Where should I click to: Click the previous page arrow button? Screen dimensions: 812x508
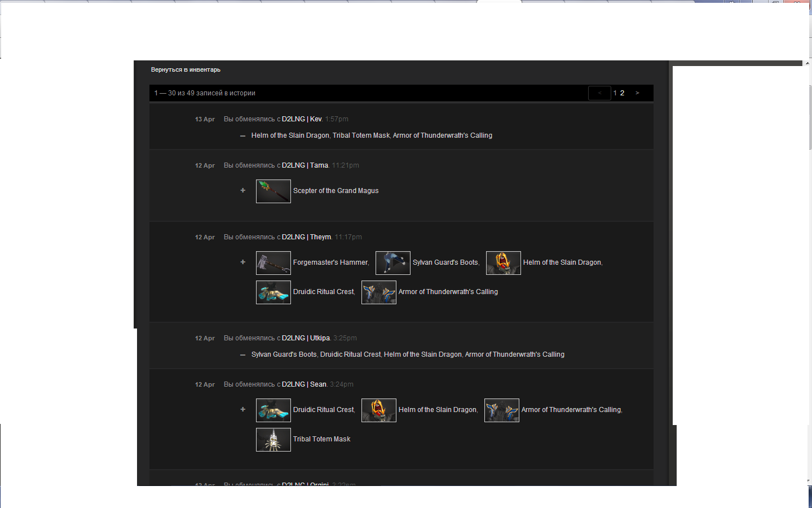click(599, 93)
